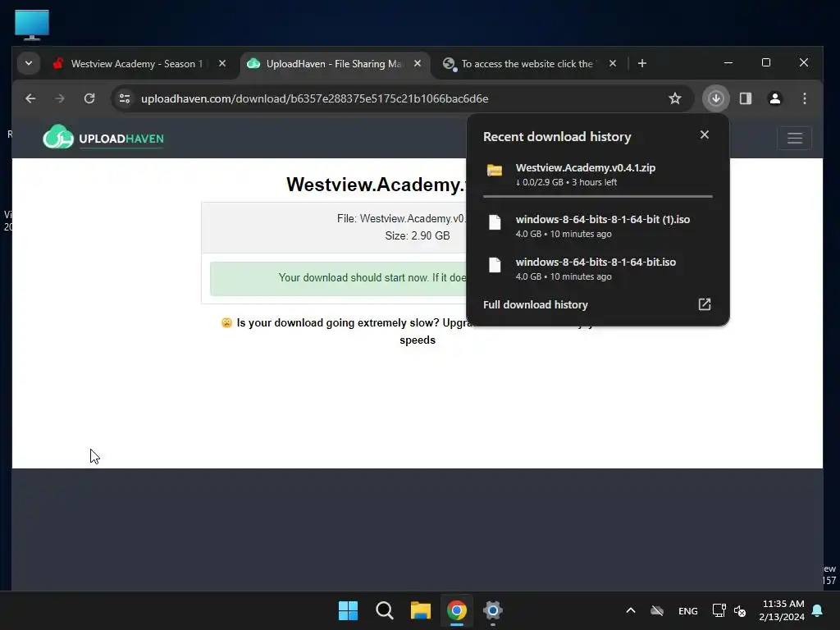840x630 pixels.
Task: Click the UploadHaven logo
Action: 103,137
